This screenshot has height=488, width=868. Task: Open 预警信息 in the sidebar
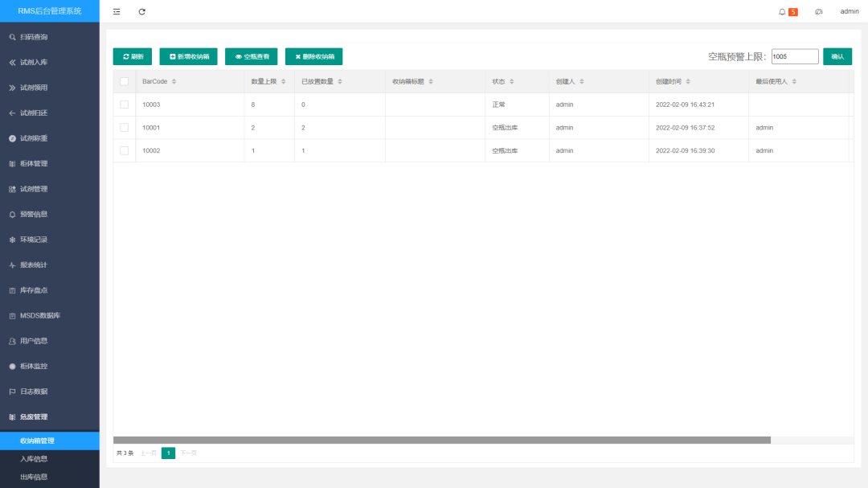[x=50, y=215]
